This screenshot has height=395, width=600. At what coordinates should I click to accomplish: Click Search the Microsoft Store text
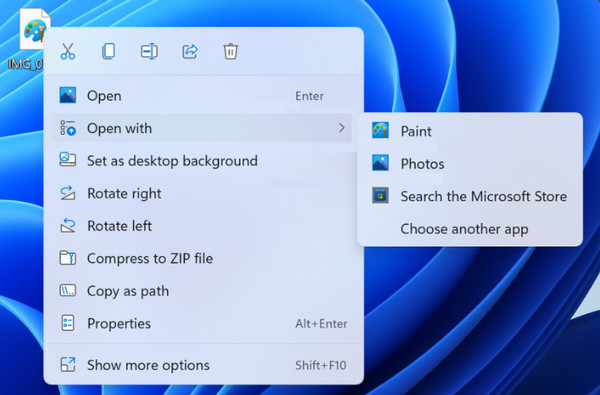click(484, 196)
